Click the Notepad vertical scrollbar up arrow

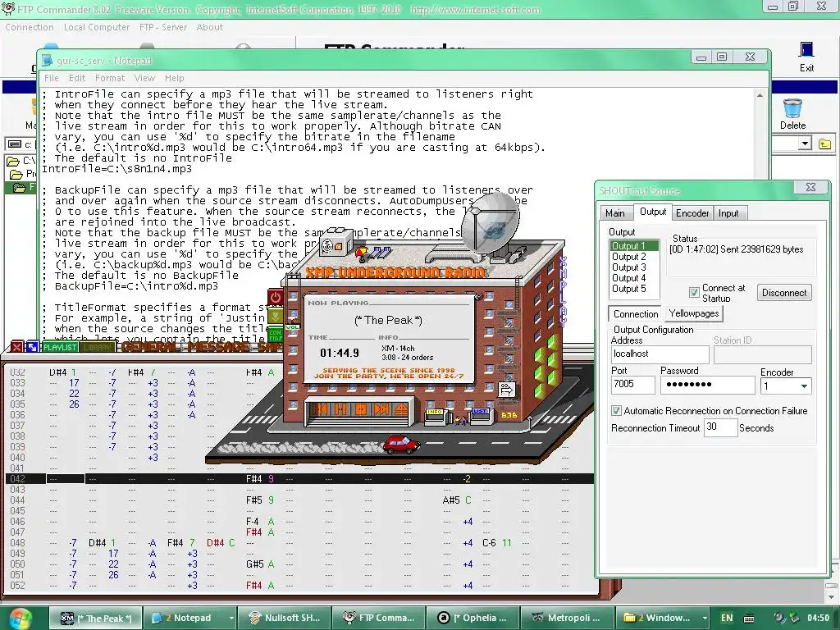(x=760, y=95)
